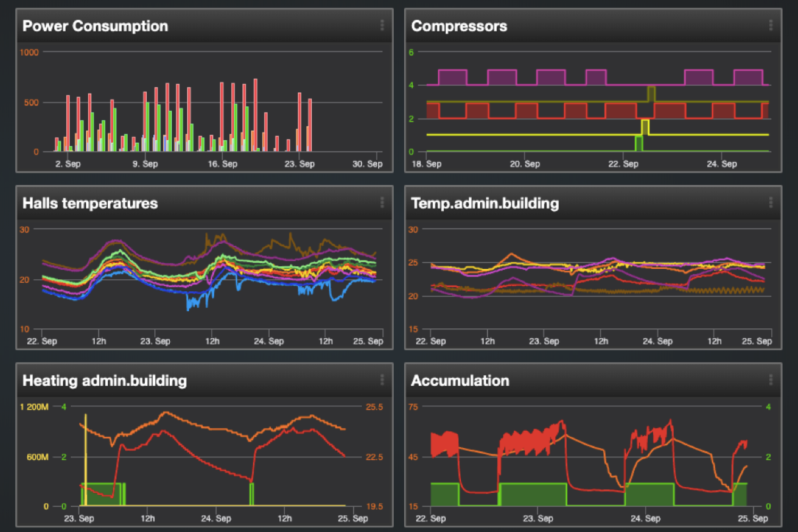Click the 9. Sep label in Power Consumption
The image size is (798, 532).
pos(145,164)
